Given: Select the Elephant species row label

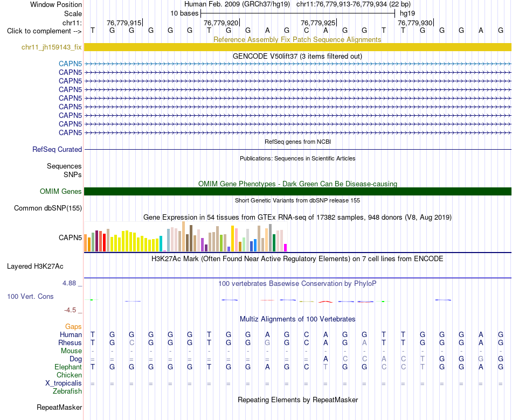Looking at the screenshot, I should click(x=68, y=367).
